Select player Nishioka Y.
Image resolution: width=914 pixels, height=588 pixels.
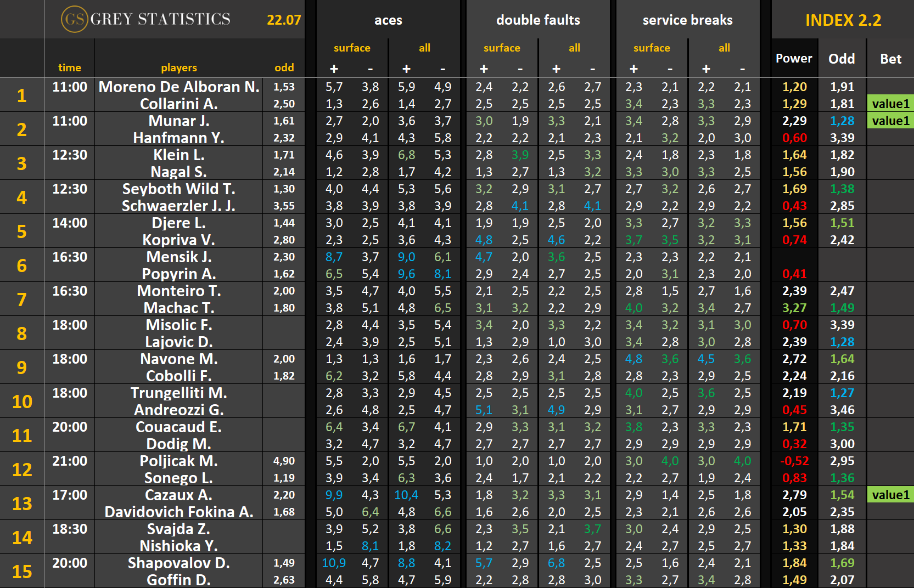[179, 546]
